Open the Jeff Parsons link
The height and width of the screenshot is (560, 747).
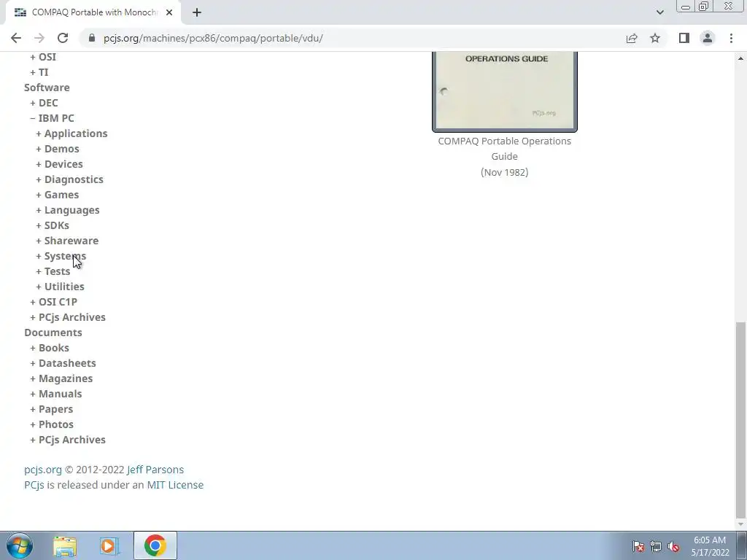tap(155, 470)
